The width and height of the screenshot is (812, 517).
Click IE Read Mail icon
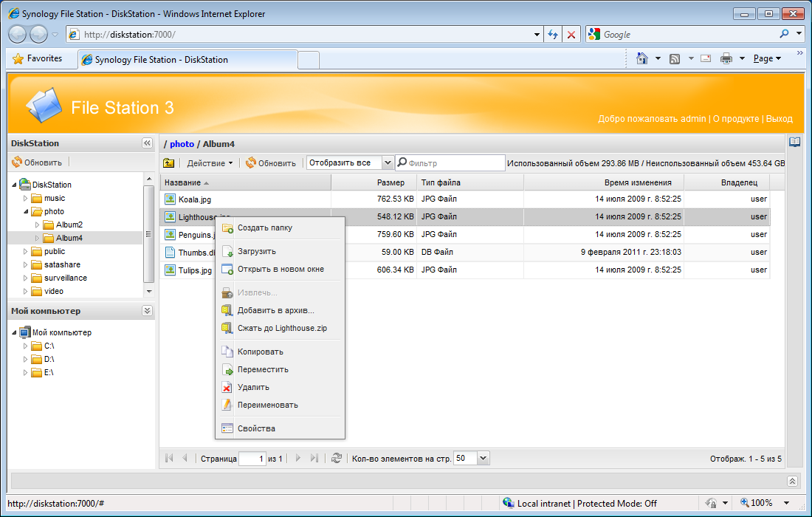[x=705, y=58]
